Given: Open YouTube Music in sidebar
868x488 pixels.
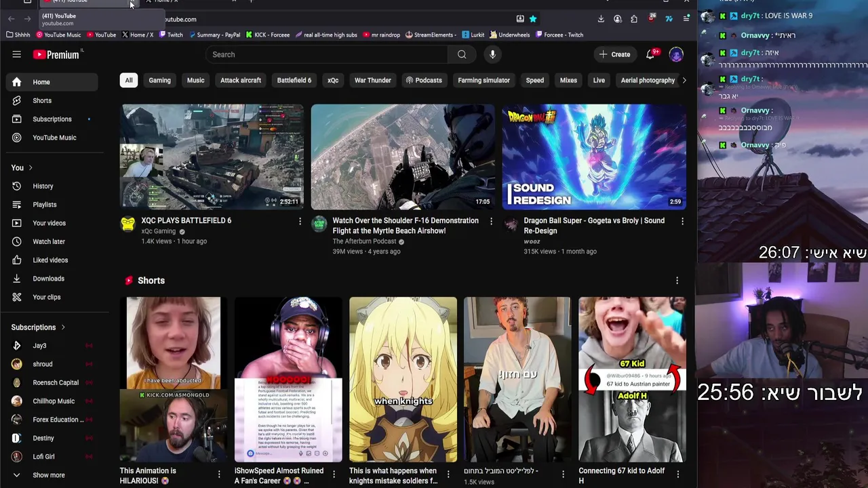Looking at the screenshot, I should coord(52,138).
